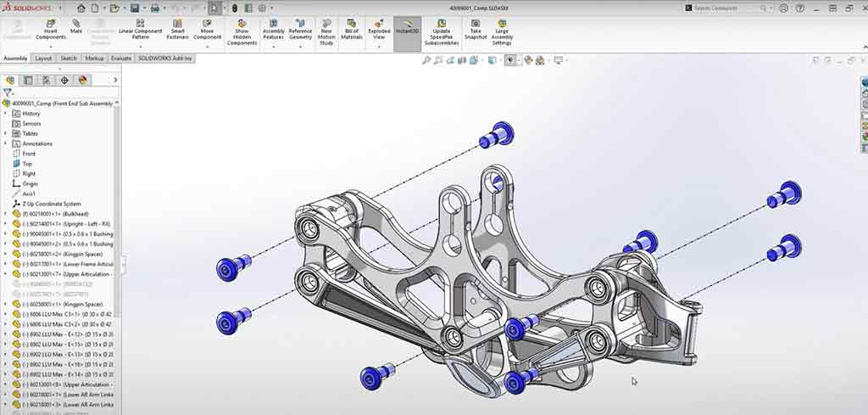Toggle the selection cursor tool in title bar
The height and width of the screenshot is (415, 868).
point(216,8)
